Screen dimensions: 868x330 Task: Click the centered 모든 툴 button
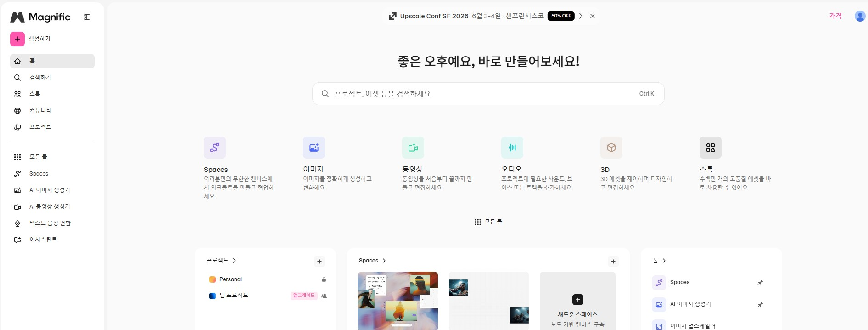(x=488, y=222)
